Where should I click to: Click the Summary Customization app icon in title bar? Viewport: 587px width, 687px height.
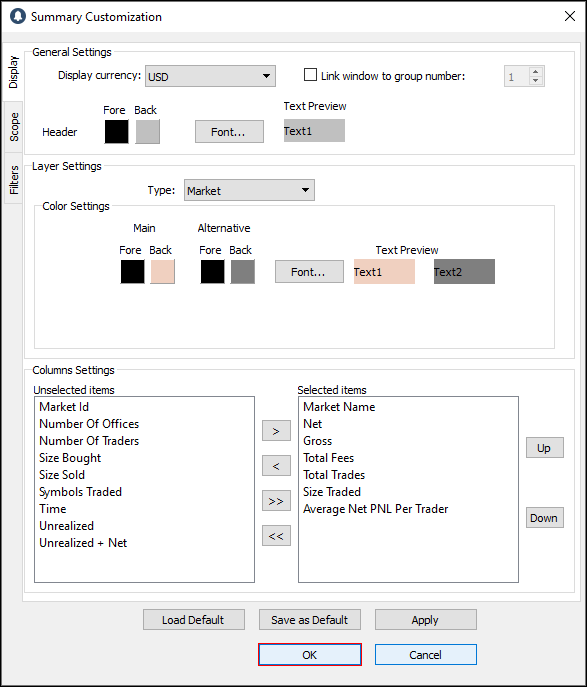(x=18, y=16)
